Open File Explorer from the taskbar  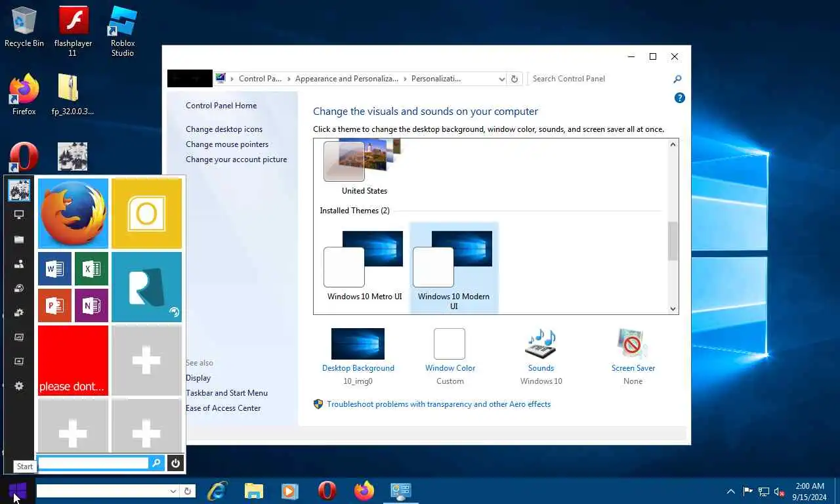point(253,491)
